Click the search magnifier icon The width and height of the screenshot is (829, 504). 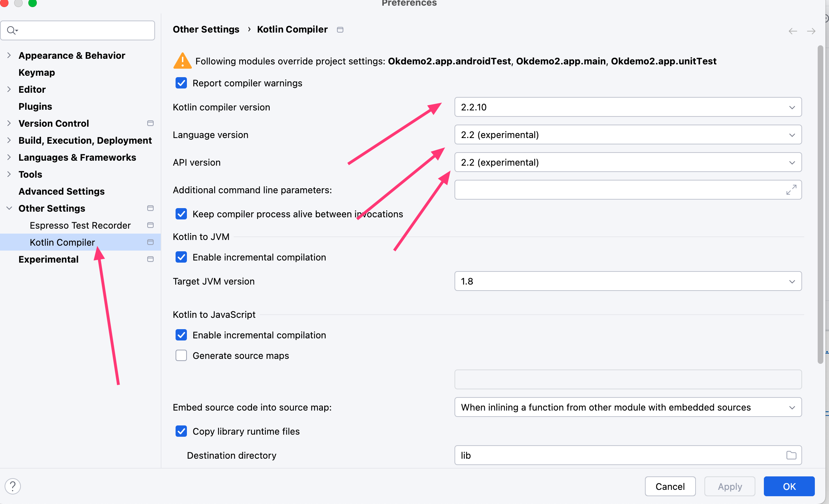(x=11, y=30)
